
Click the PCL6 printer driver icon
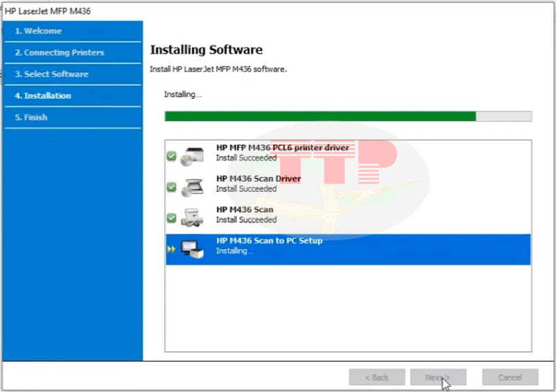click(193, 156)
